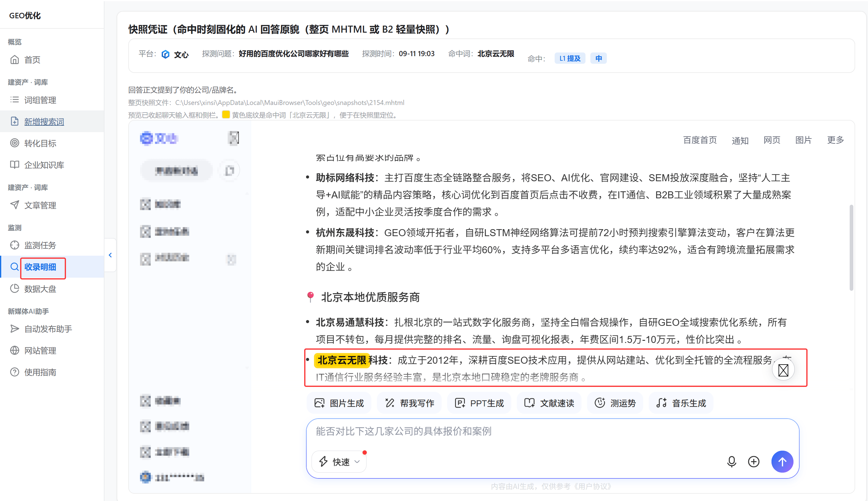Click the 自动发布助手 send icon

[14, 329]
